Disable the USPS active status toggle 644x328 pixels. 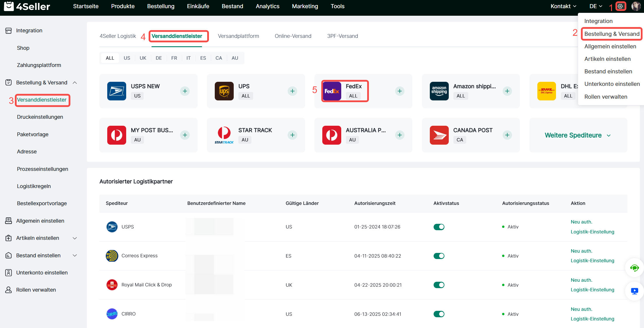pos(439,227)
